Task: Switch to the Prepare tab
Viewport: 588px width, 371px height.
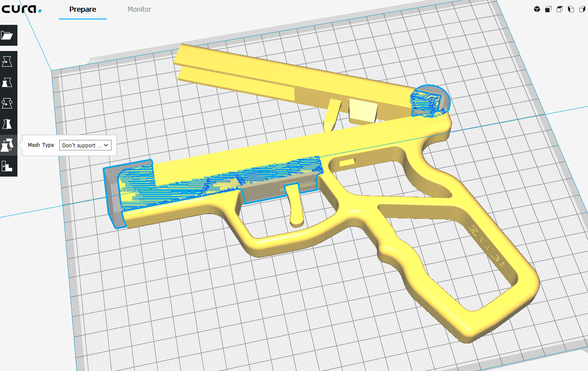Action: point(82,9)
